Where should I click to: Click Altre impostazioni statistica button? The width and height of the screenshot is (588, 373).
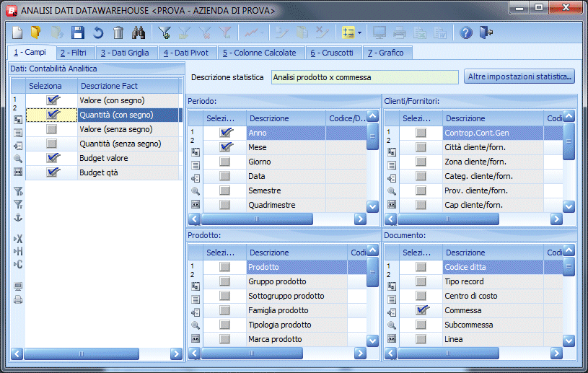click(519, 76)
